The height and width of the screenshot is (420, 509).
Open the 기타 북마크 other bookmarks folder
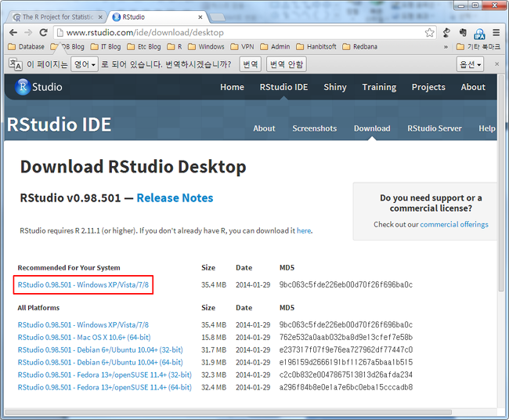[478, 47]
